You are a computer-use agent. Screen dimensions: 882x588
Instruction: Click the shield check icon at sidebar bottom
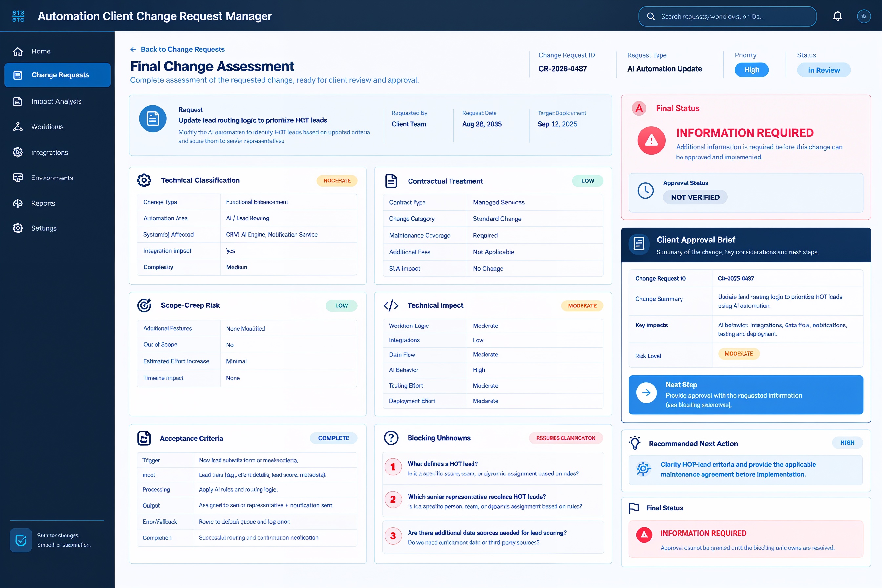(x=21, y=540)
